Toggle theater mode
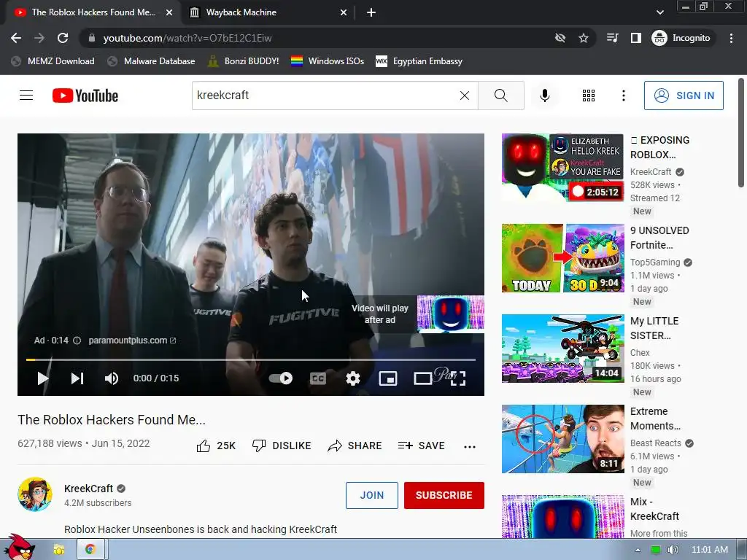 point(422,378)
